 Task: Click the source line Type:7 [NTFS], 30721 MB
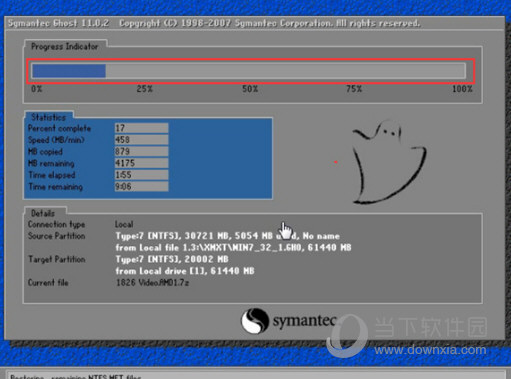point(227,236)
